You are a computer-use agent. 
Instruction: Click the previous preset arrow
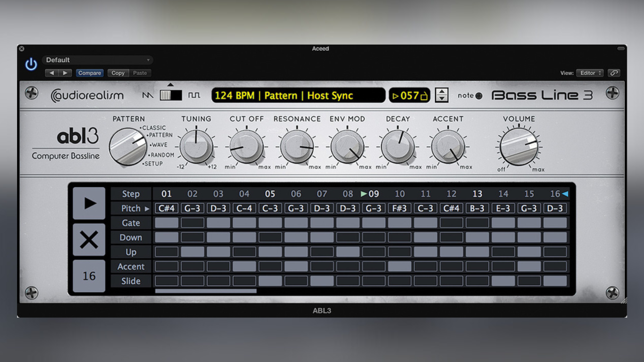[x=52, y=73]
